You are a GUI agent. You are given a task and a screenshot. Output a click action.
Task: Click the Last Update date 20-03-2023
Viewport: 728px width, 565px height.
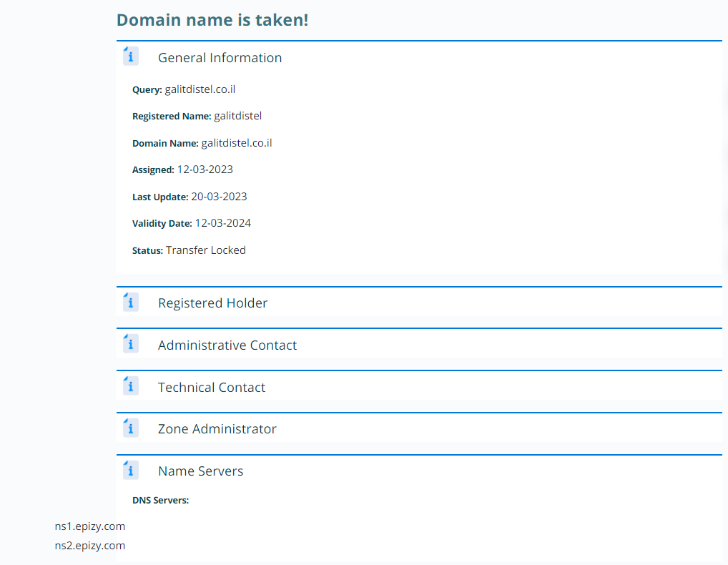pos(219,197)
